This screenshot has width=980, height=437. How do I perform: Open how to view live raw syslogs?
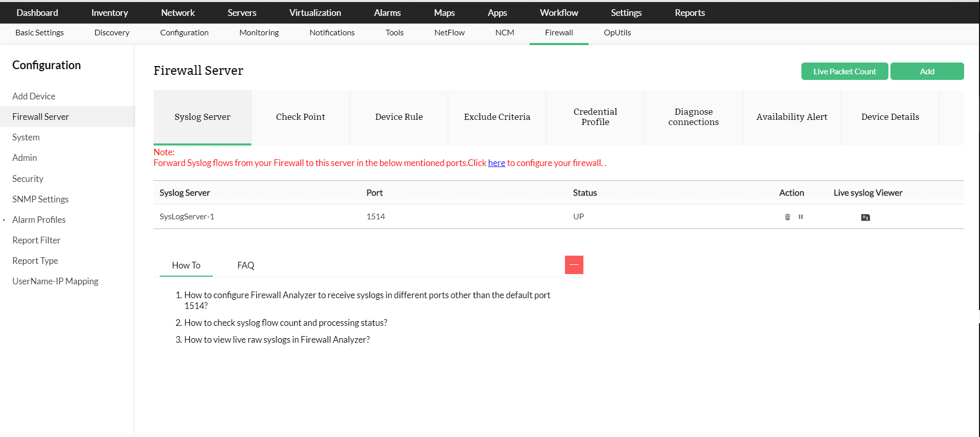click(277, 340)
